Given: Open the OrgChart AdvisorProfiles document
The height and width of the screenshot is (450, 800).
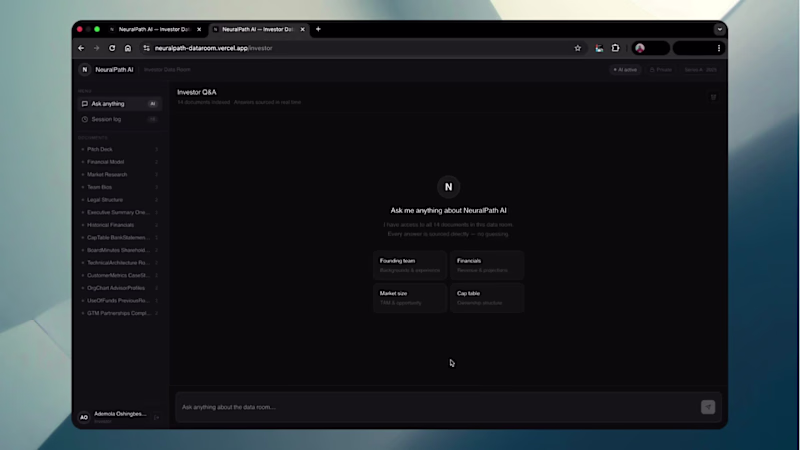Looking at the screenshot, I should [119, 288].
